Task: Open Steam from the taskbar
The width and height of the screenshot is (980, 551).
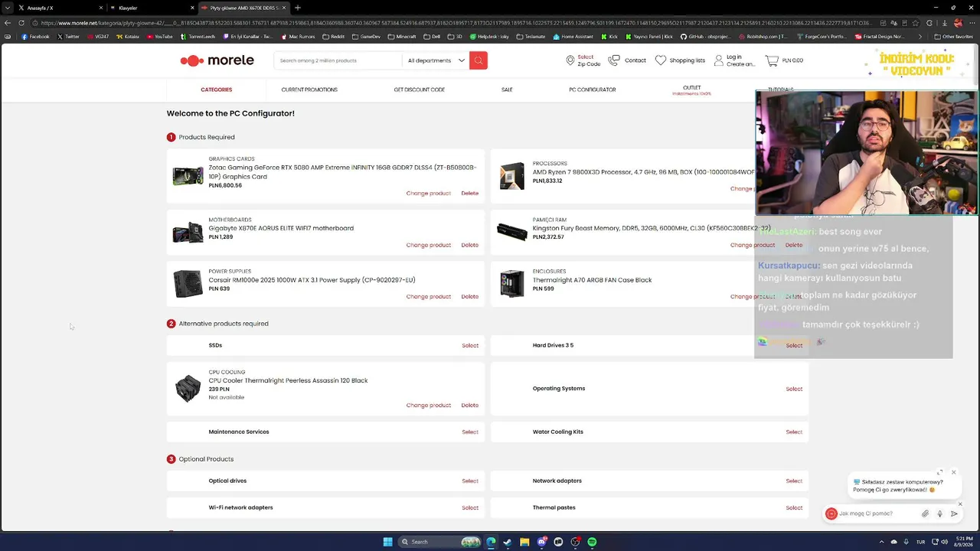Action: pos(507,542)
